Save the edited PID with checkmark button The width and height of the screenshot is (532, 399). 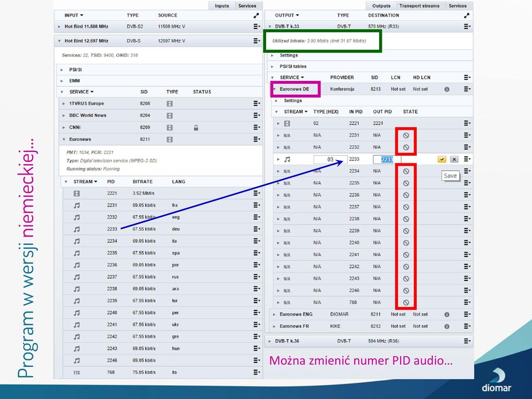[x=442, y=159]
